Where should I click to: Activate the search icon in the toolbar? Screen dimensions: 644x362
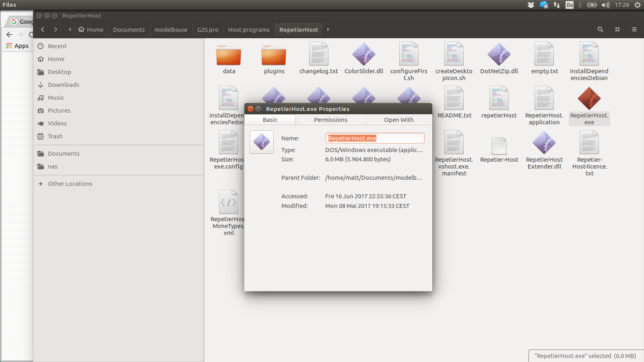click(600, 29)
